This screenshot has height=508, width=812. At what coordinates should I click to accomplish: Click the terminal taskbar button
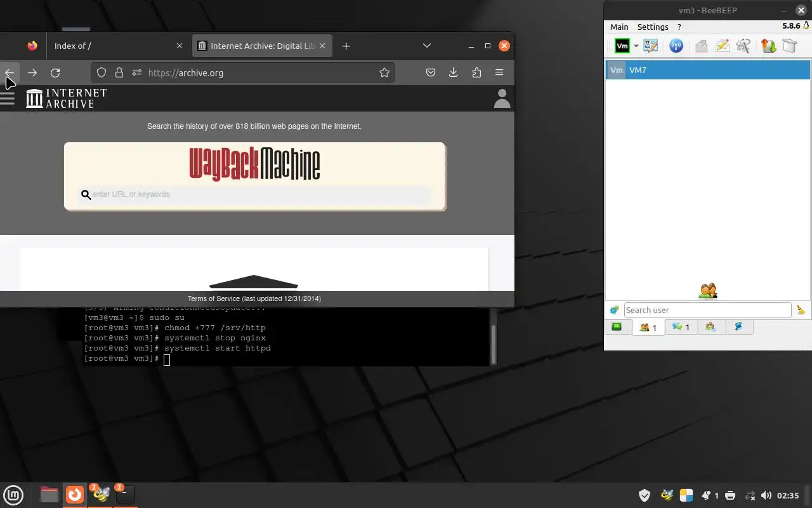click(125, 494)
